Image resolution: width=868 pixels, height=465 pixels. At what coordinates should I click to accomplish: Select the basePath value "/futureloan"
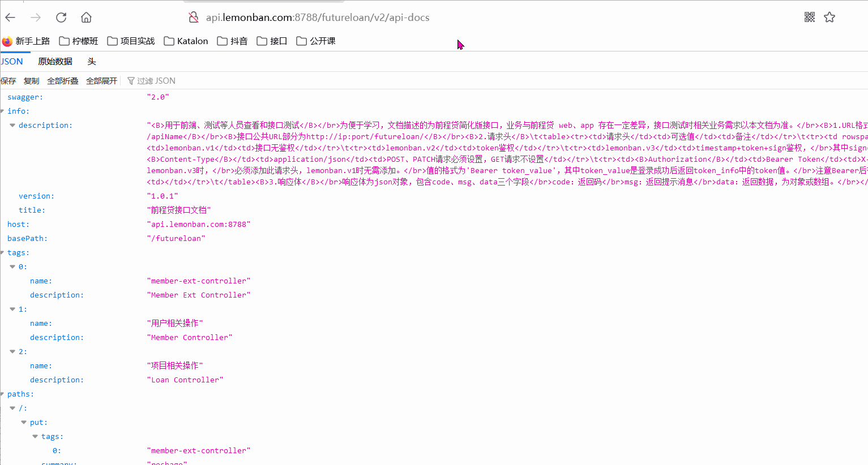tap(176, 239)
